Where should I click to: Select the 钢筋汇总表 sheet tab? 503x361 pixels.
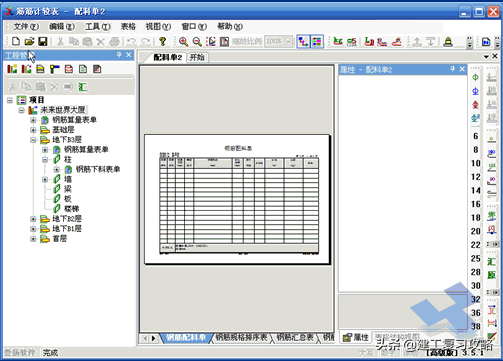295,337
